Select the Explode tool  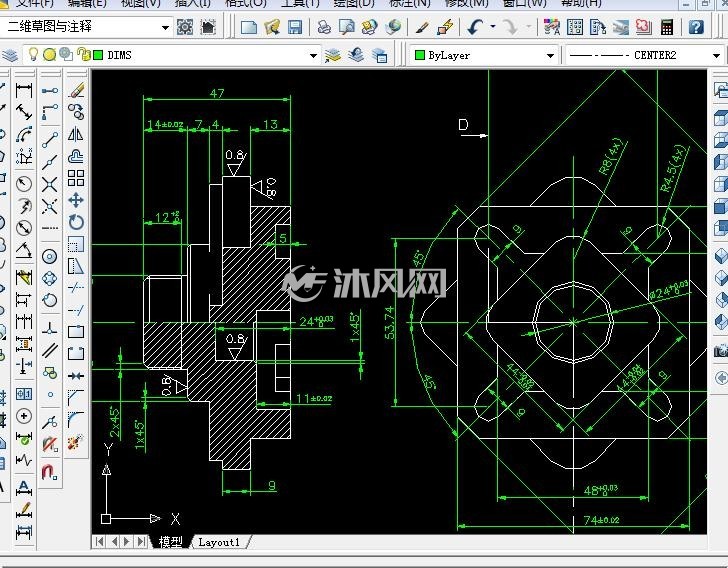click(x=76, y=442)
